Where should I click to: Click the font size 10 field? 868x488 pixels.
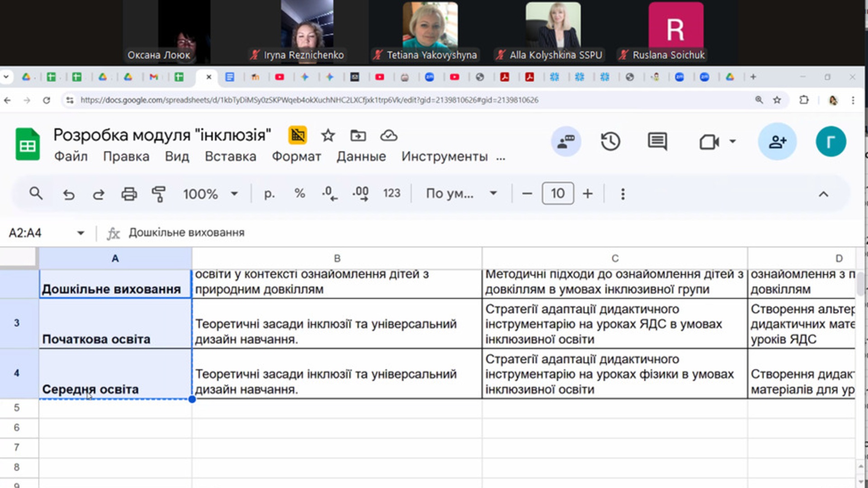pos(557,194)
